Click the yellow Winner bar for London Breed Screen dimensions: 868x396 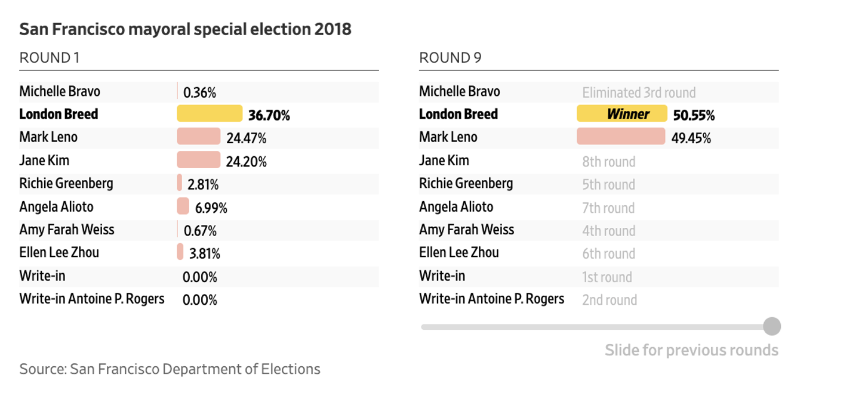[621, 114]
